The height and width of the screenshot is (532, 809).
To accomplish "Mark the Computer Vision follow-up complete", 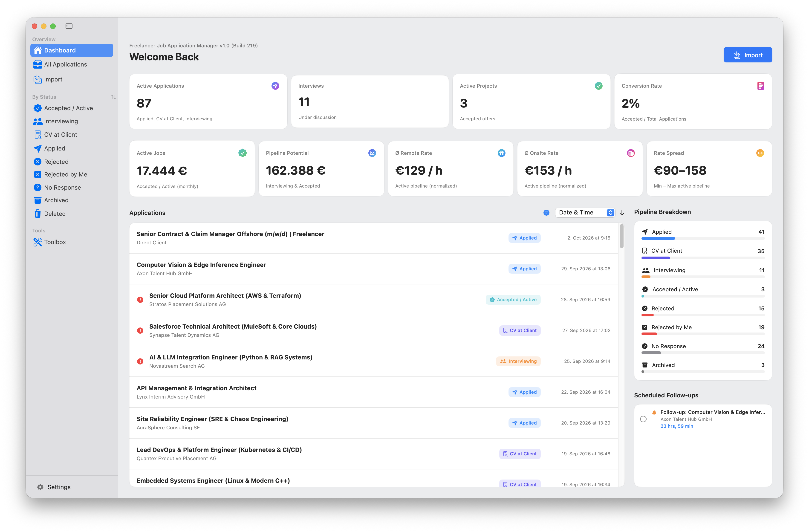I will [x=643, y=419].
